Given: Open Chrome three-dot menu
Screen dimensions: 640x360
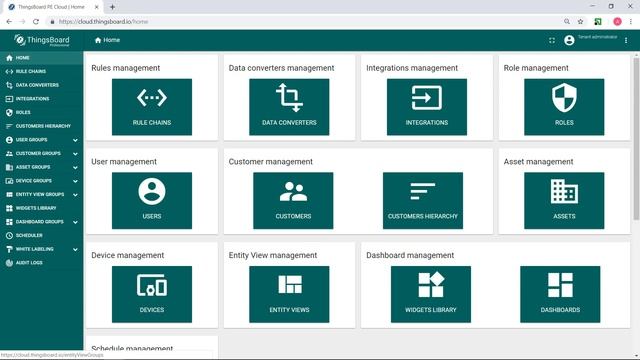Looking at the screenshot, I should pyautogui.click(x=631, y=22).
